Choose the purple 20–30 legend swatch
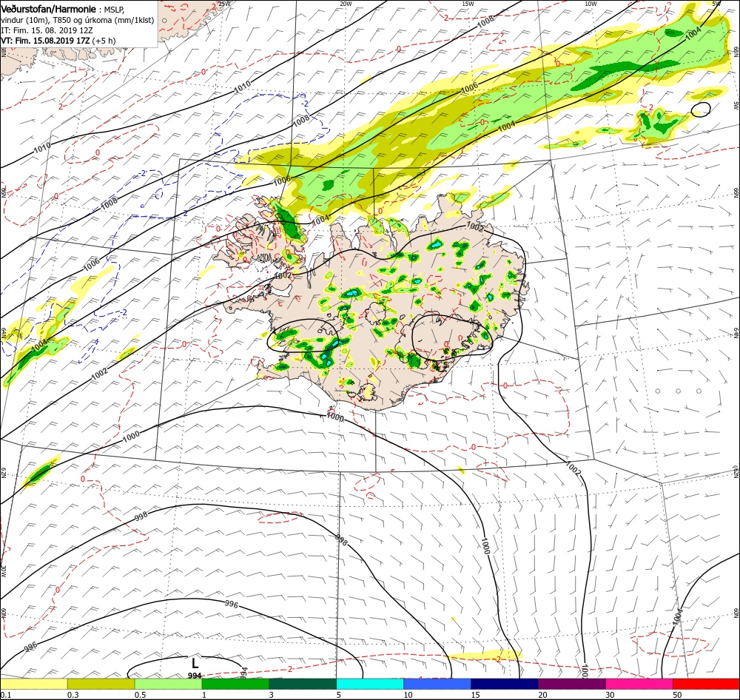Screen dimensions: 740x700 click(572, 684)
